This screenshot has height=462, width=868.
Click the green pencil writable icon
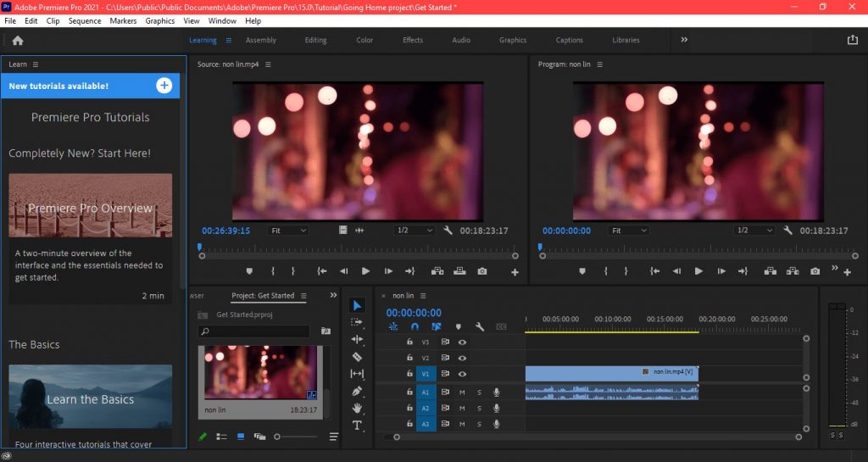(203, 437)
